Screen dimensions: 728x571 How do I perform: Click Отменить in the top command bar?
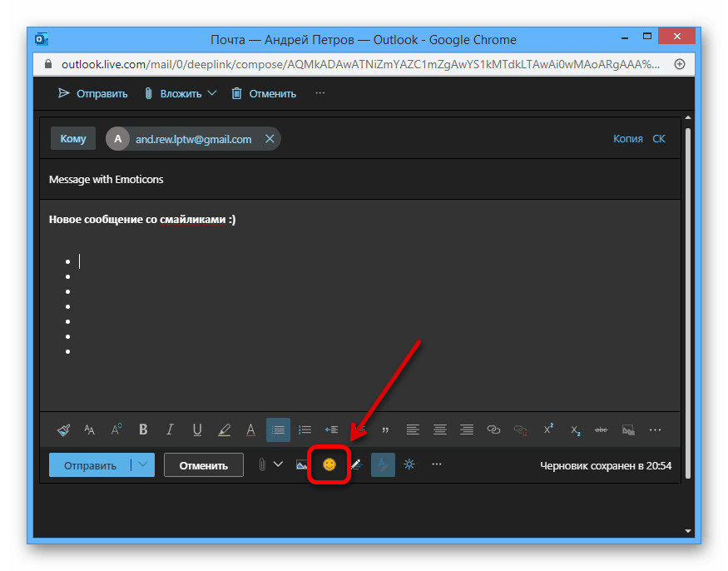(x=264, y=93)
